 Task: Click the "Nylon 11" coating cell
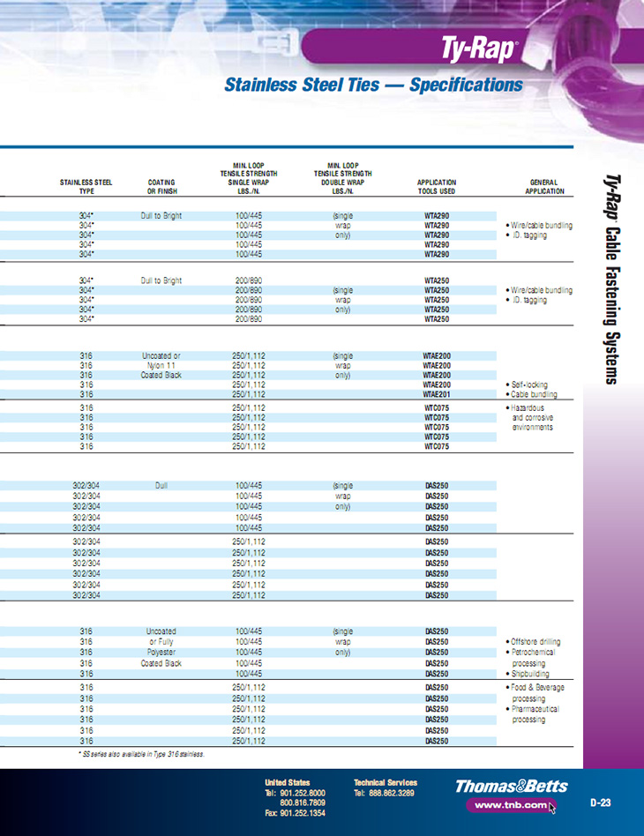click(161, 365)
